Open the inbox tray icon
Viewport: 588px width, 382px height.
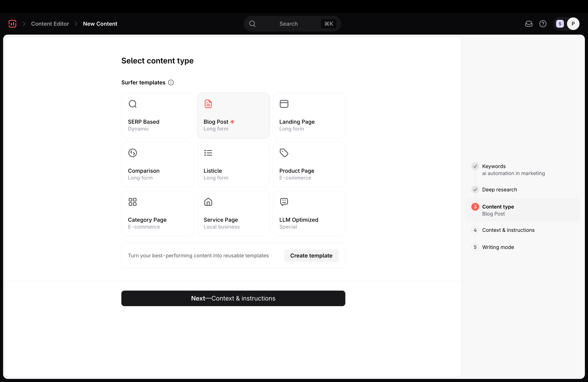point(529,24)
